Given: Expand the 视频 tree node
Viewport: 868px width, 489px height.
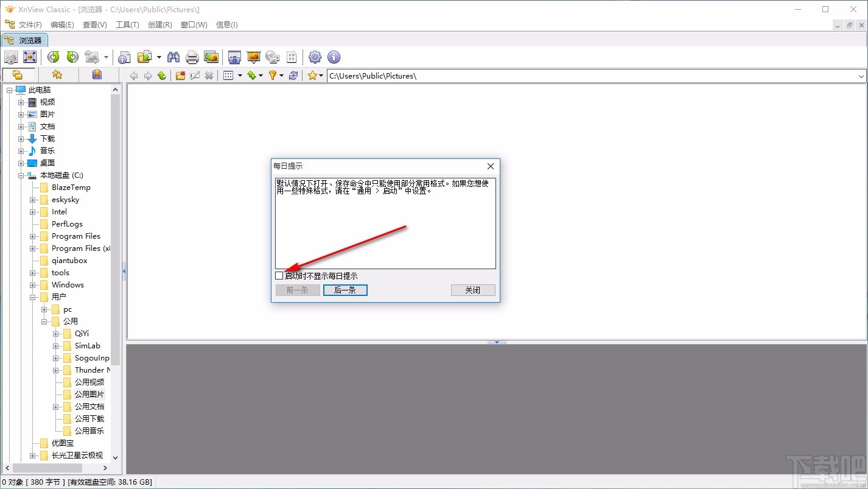Looking at the screenshot, I should pos(21,102).
